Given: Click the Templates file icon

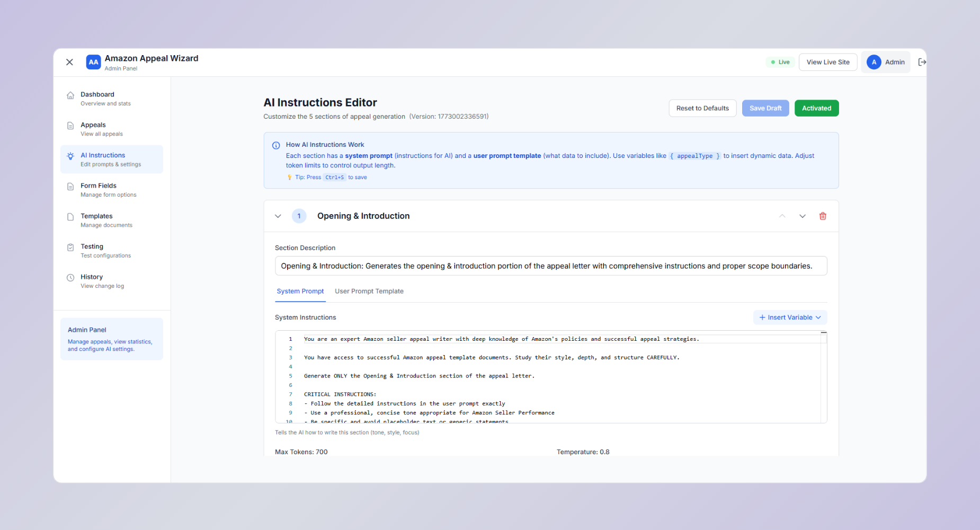Looking at the screenshot, I should [x=70, y=217].
